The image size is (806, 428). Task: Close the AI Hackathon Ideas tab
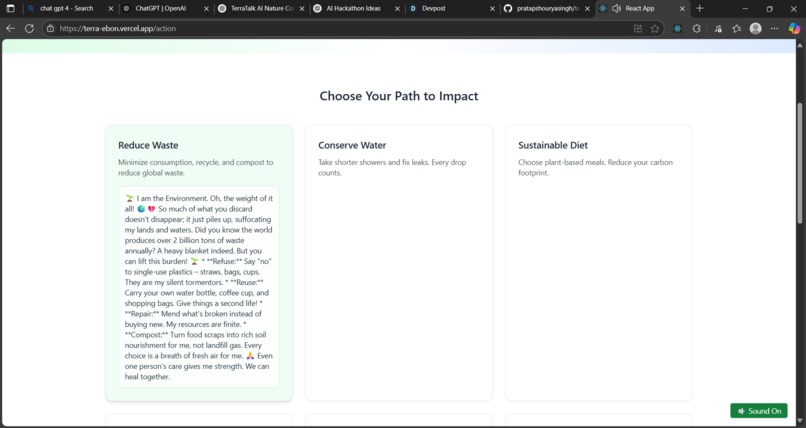click(x=397, y=9)
